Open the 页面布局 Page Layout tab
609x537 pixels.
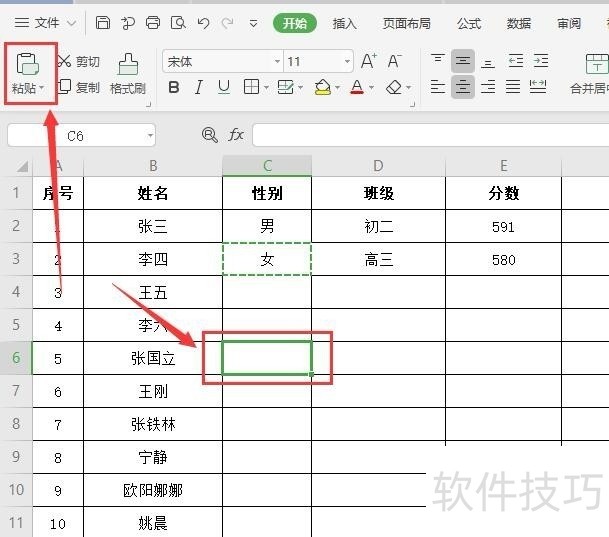[407, 24]
